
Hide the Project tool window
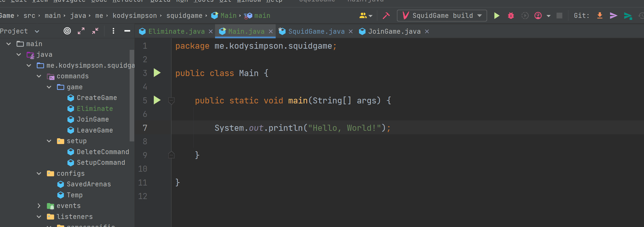(127, 31)
